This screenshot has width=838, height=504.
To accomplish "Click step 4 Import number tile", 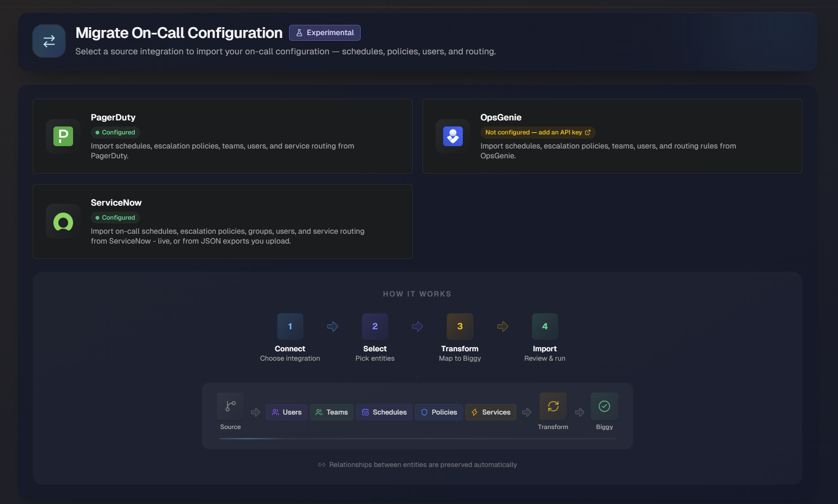I will point(545,326).
